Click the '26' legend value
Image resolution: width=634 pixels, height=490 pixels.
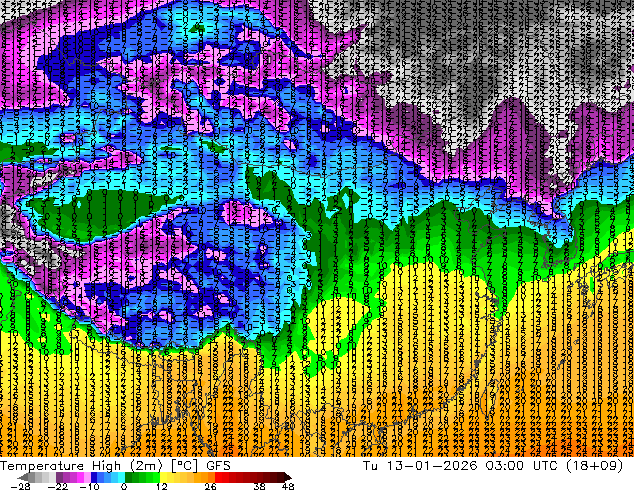coord(210,486)
